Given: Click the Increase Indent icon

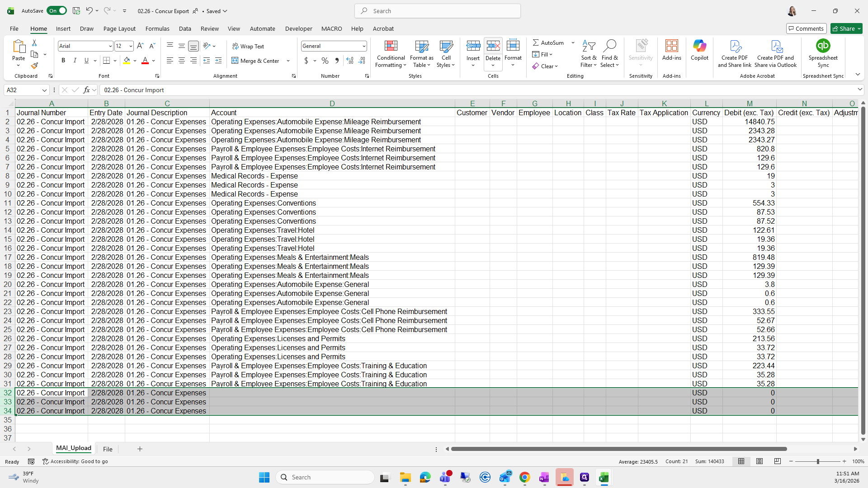Looking at the screenshot, I should (218, 61).
